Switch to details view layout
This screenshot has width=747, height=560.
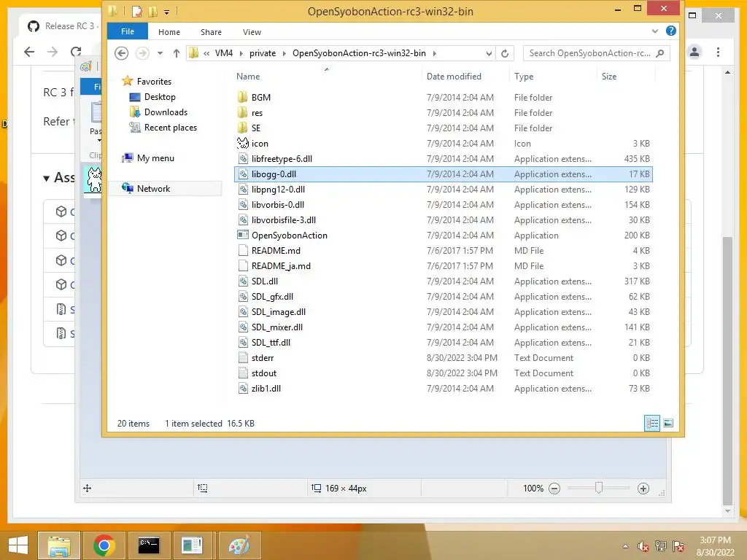click(652, 424)
